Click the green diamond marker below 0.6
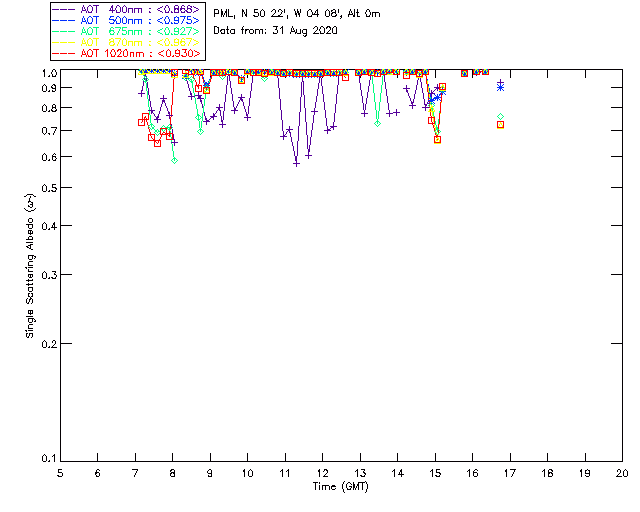Viewport: 640px width, 512px height. [174, 160]
